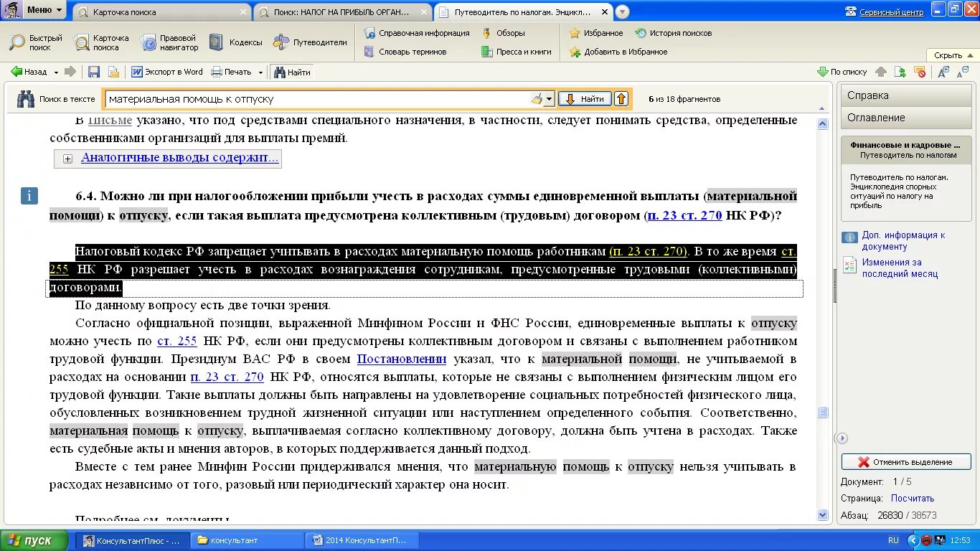Open Избранное favorites

coord(596,33)
